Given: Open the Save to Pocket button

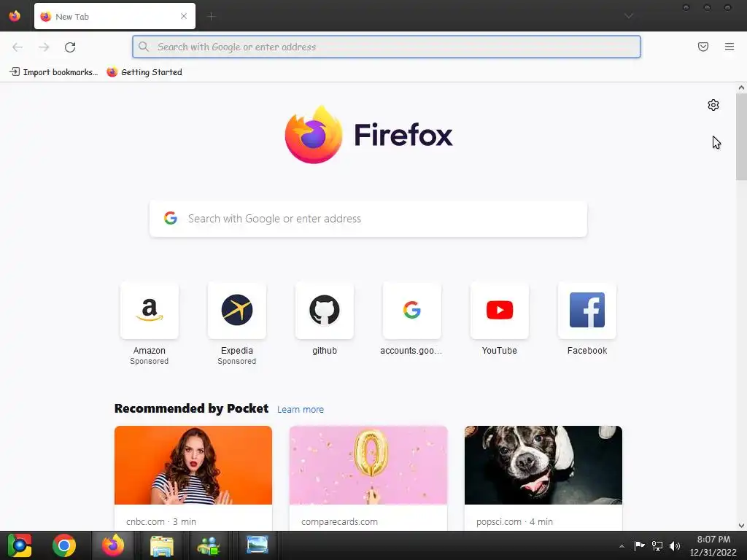Looking at the screenshot, I should [703, 47].
